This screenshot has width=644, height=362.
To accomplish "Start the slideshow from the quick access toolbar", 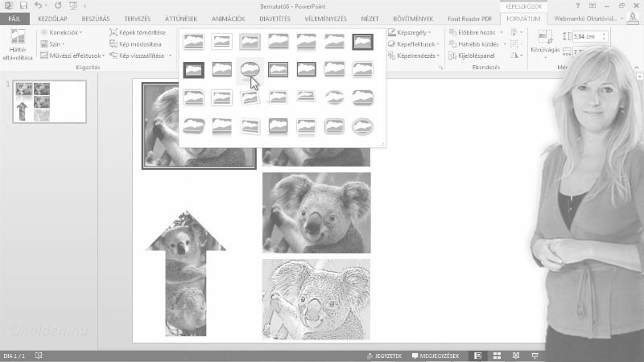I will [x=73, y=6].
